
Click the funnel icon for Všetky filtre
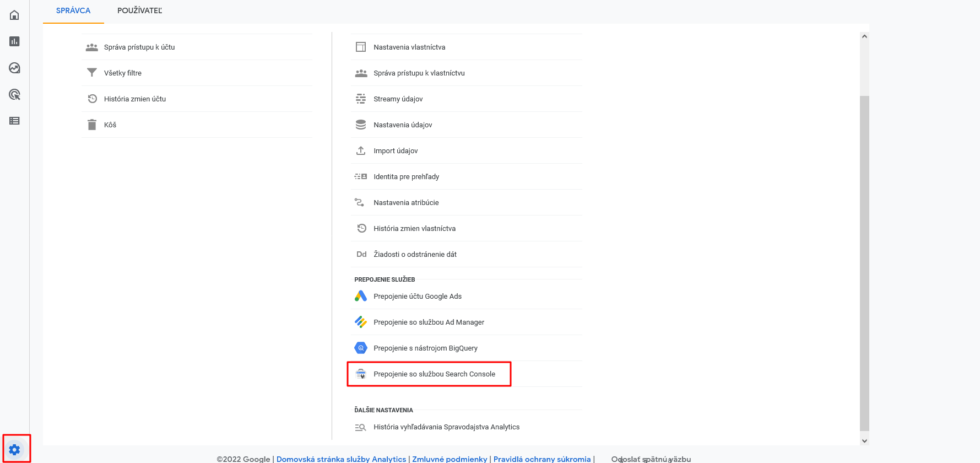click(x=92, y=73)
